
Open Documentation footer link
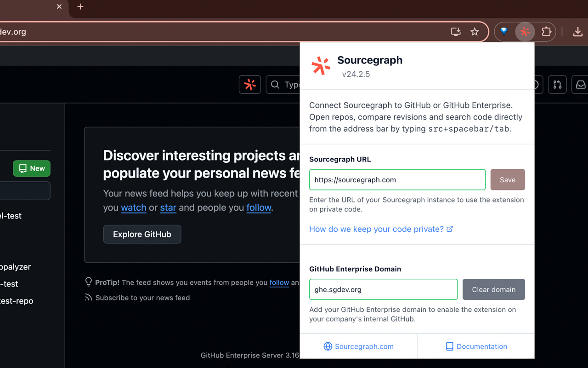click(x=476, y=346)
